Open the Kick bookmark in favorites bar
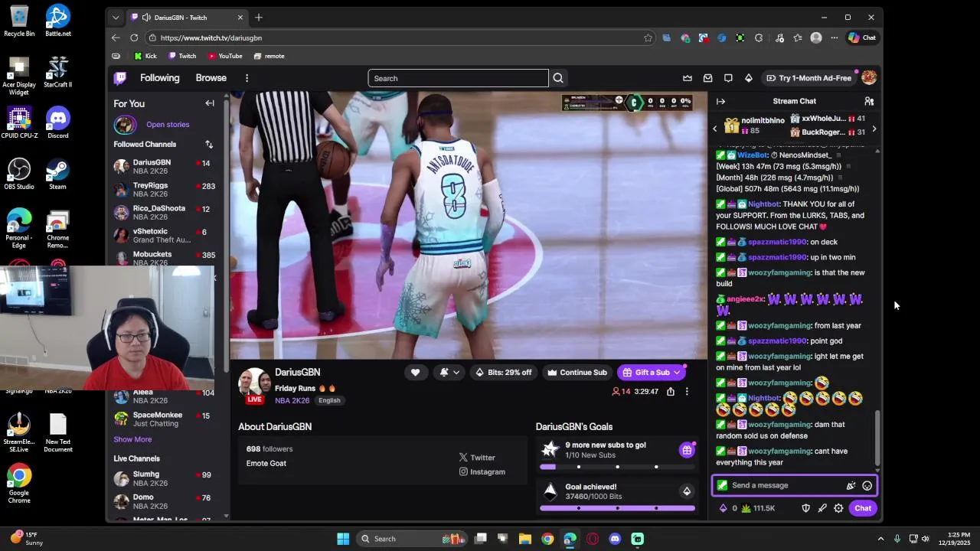Viewport: 980px width, 551px height. tap(145, 56)
